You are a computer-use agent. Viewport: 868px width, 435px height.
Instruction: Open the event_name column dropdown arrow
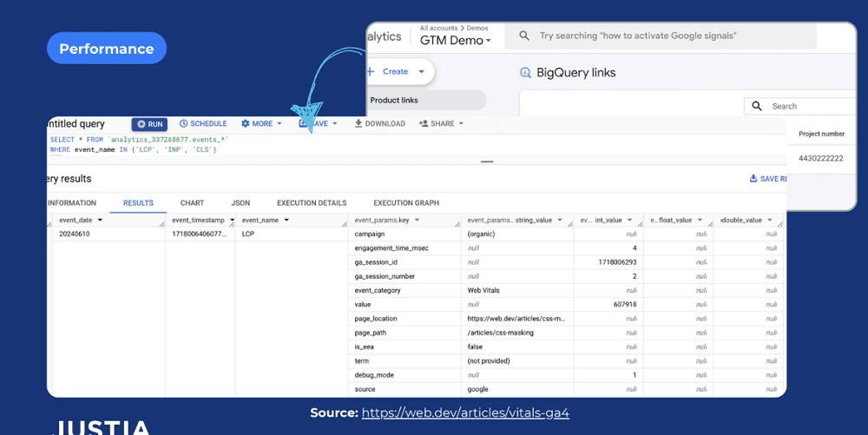[286, 221]
